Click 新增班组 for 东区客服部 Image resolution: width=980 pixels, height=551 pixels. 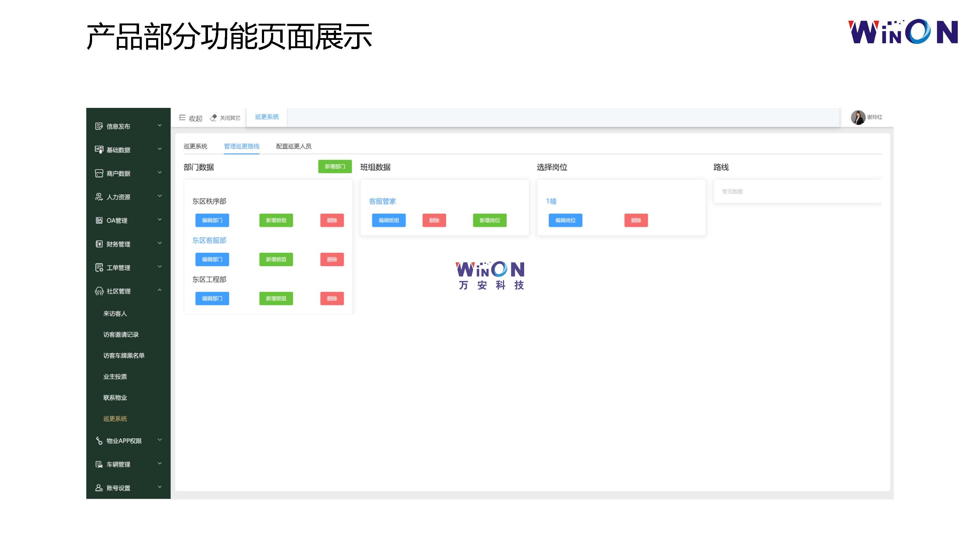coord(276,260)
